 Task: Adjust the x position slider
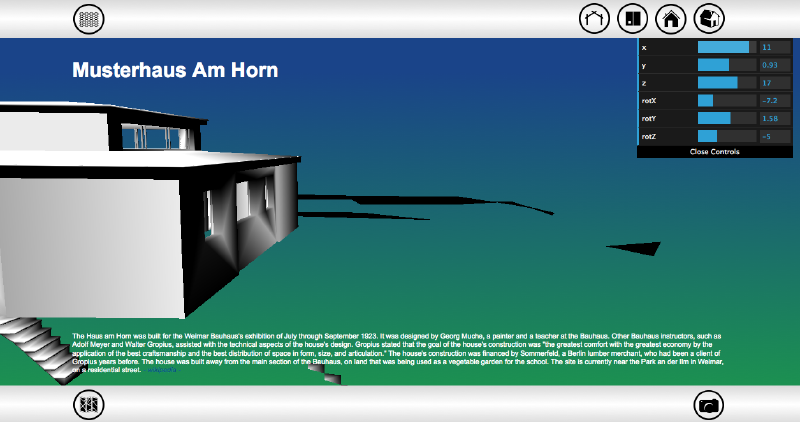click(x=727, y=47)
